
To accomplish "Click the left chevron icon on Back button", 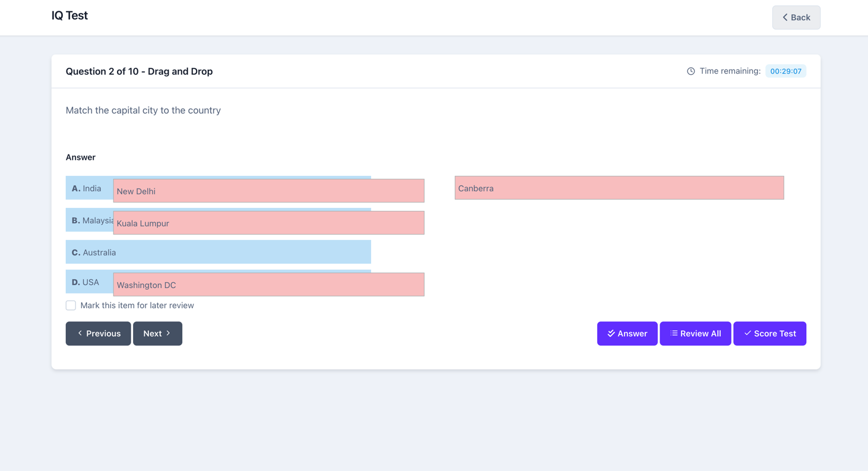I will click(784, 17).
